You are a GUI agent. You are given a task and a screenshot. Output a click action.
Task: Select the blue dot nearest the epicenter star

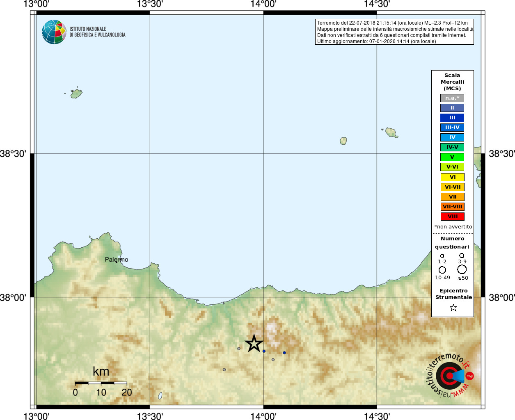(x=264, y=351)
